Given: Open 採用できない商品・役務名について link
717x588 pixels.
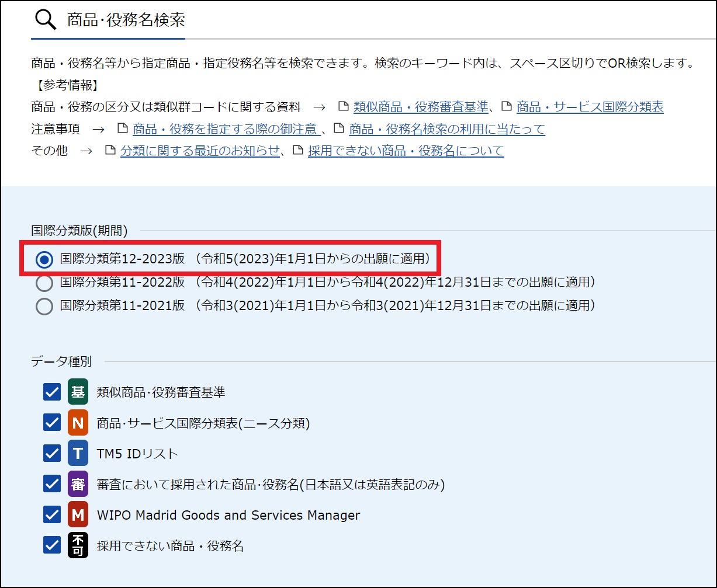Looking at the screenshot, I should tap(406, 151).
